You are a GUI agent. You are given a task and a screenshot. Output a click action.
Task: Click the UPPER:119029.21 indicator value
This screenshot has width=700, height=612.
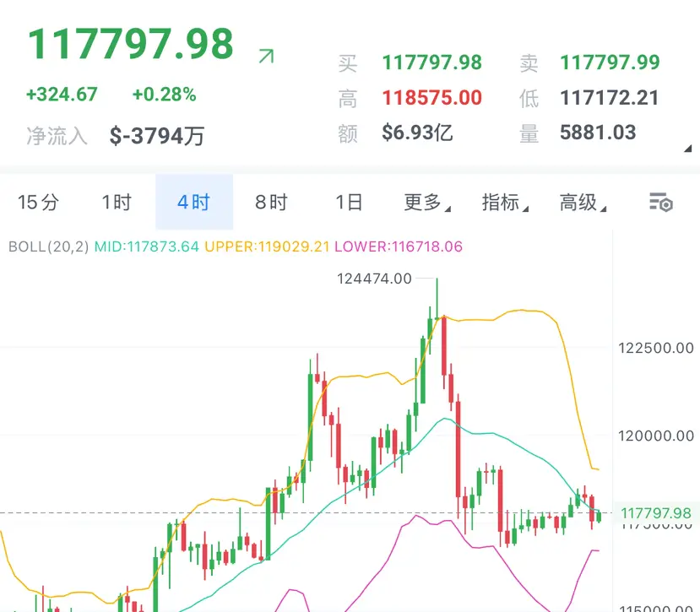(x=267, y=246)
